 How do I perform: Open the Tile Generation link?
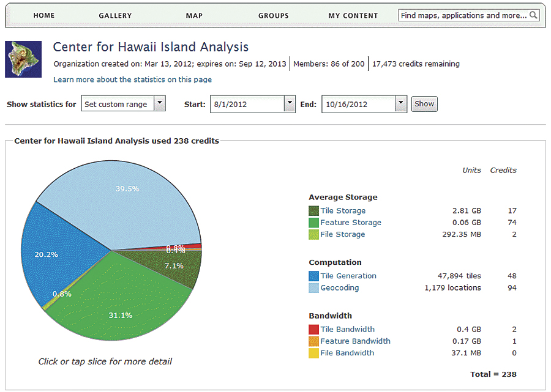[x=348, y=276]
